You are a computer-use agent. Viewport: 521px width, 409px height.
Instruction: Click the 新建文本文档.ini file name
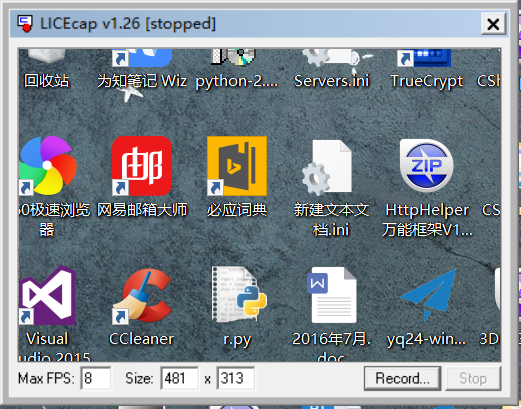point(331,220)
